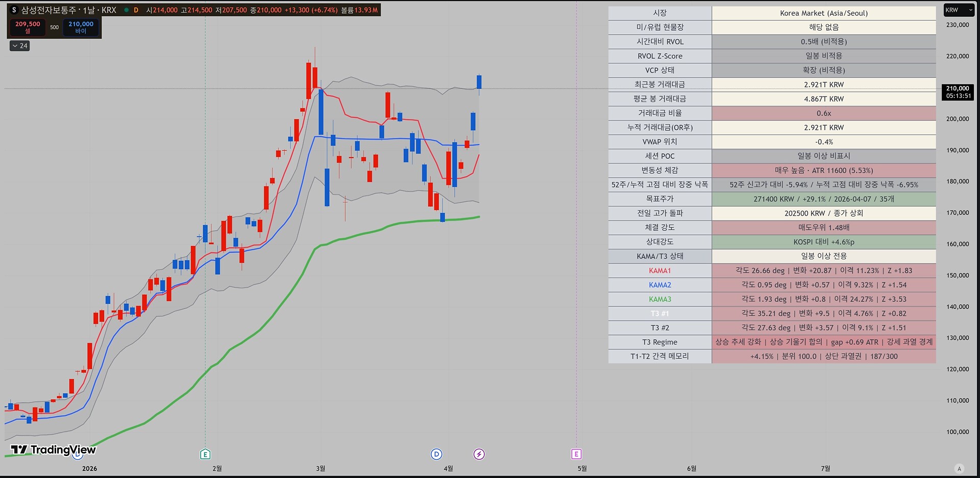Click the '2026' label on the time axis
This screenshot has width=980, height=478.
pos(89,468)
